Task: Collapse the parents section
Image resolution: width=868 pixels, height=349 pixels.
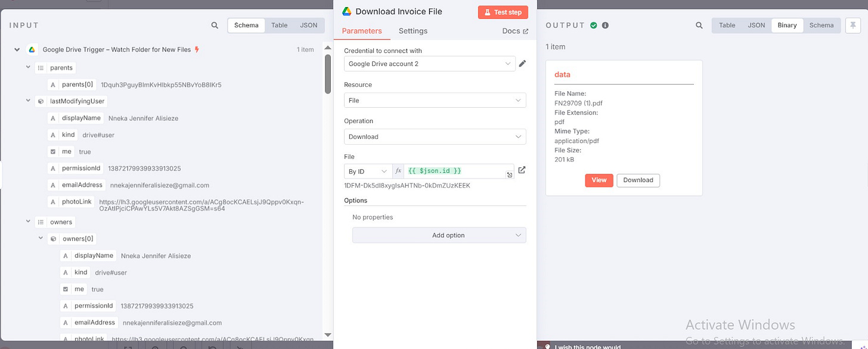Action: (28, 68)
